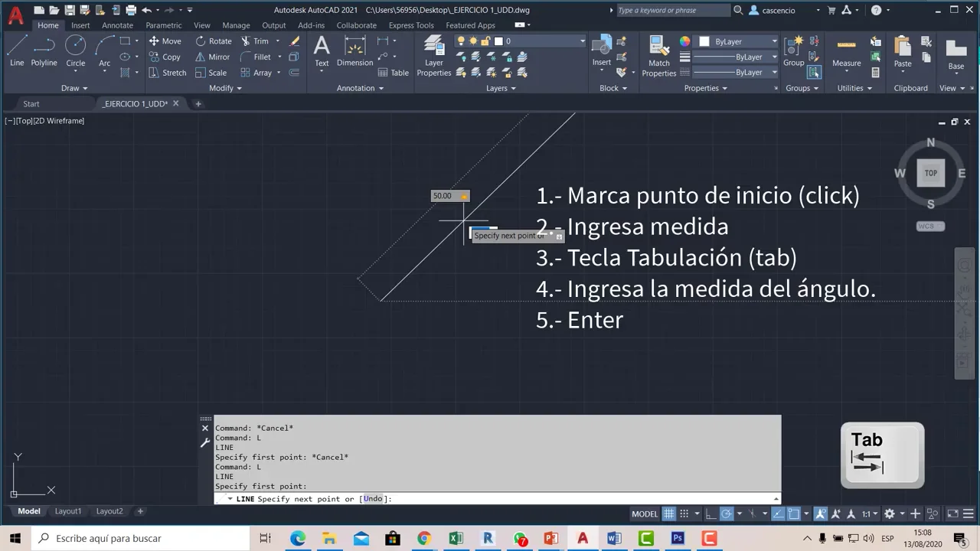980x551 pixels.
Task: Open the Layer Properties manager
Action: [x=434, y=56]
